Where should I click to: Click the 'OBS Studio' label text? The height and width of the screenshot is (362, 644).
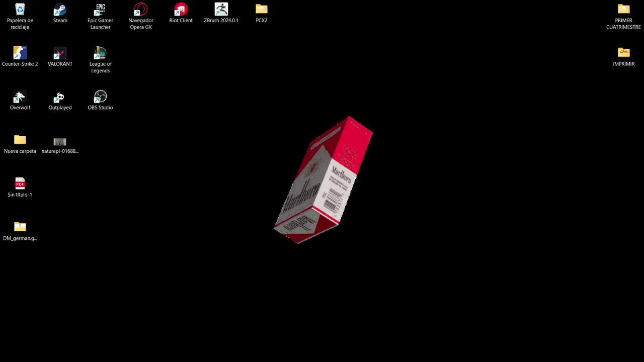coord(100,108)
